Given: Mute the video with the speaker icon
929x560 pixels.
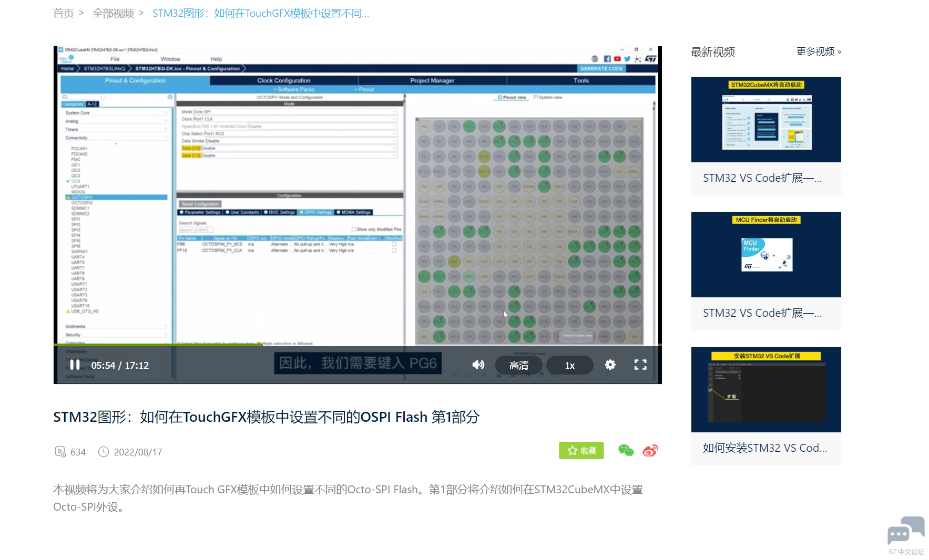Looking at the screenshot, I should [x=478, y=365].
